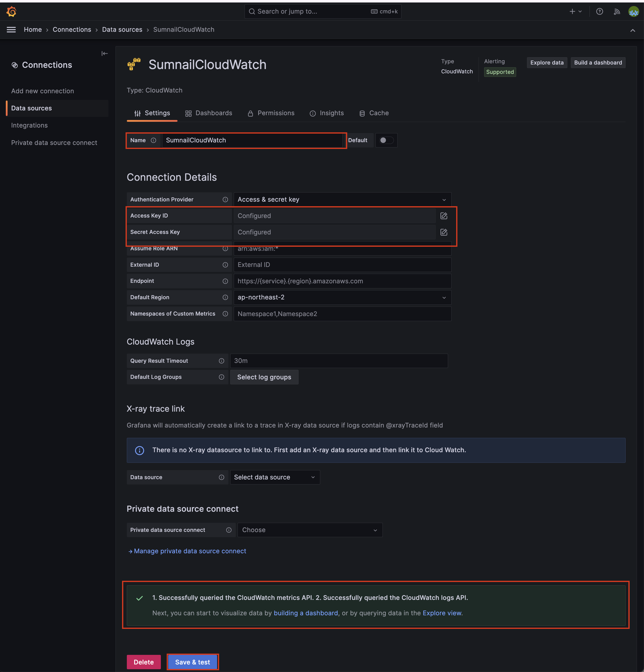Open the Authentication Provider dropdown
The image size is (644, 672).
pyautogui.click(x=342, y=200)
